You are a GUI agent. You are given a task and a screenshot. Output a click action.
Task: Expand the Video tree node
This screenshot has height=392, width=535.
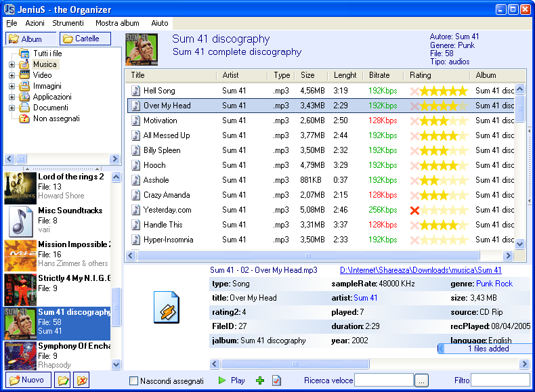pyautogui.click(x=12, y=75)
